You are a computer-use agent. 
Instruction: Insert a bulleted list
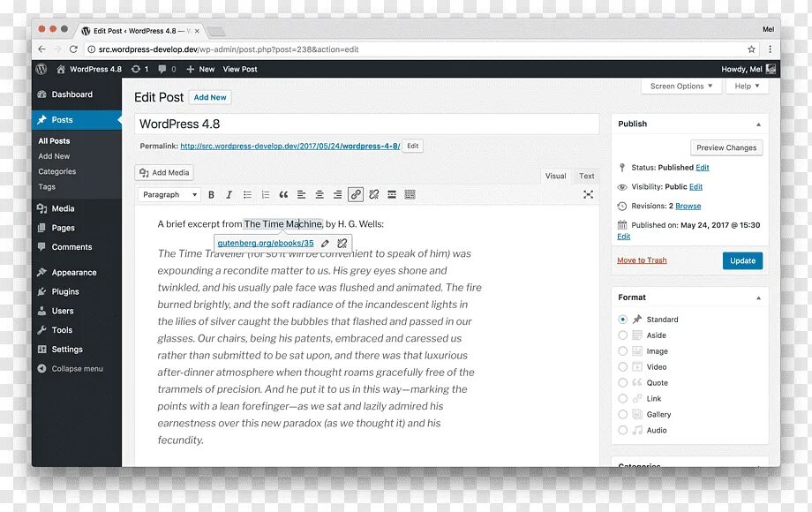coord(247,195)
